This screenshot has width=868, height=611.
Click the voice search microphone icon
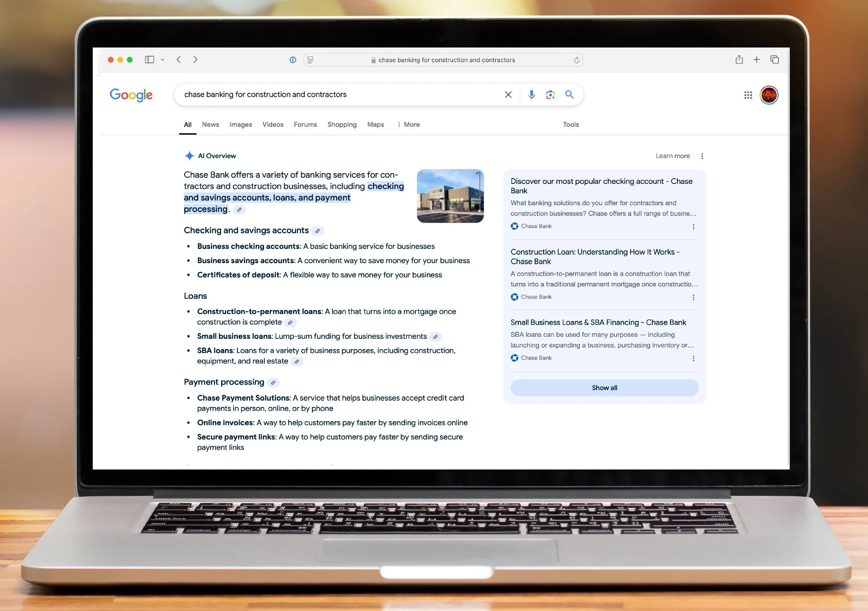532,95
